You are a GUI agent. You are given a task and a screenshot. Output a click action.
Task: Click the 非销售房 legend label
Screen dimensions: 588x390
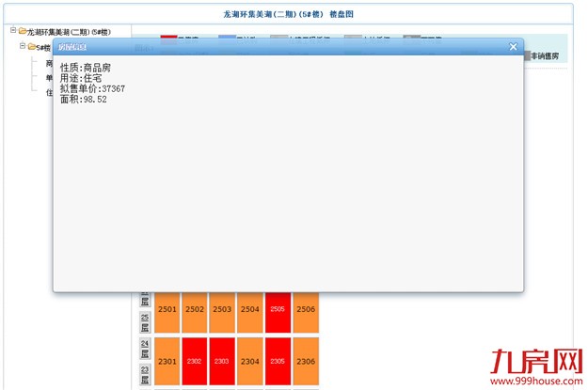545,56
